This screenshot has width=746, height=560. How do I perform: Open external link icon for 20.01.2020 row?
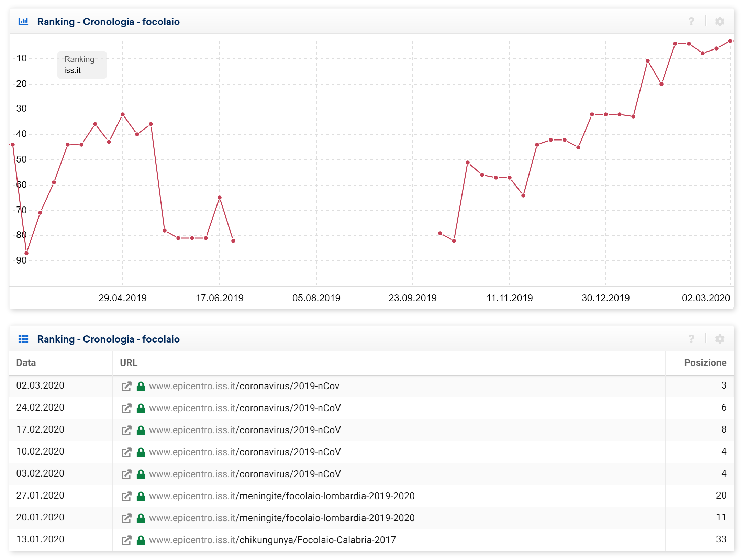[x=126, y=518]
